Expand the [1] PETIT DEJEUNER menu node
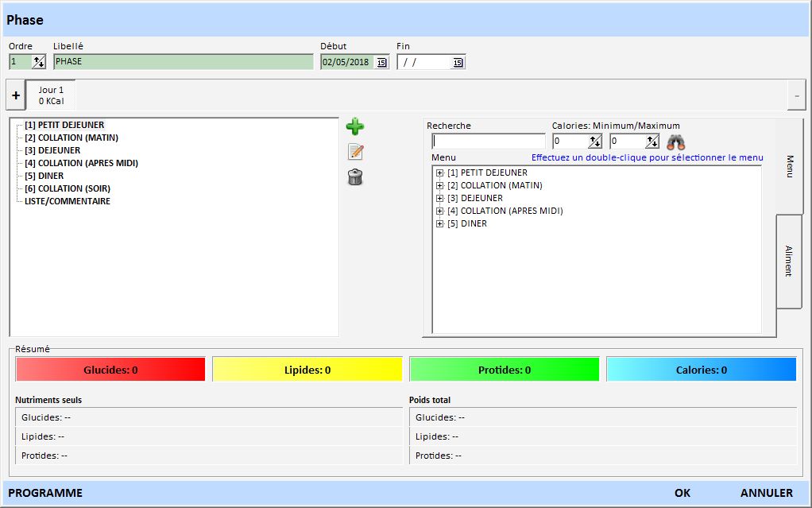812x508 pixels. pos(439,173)
